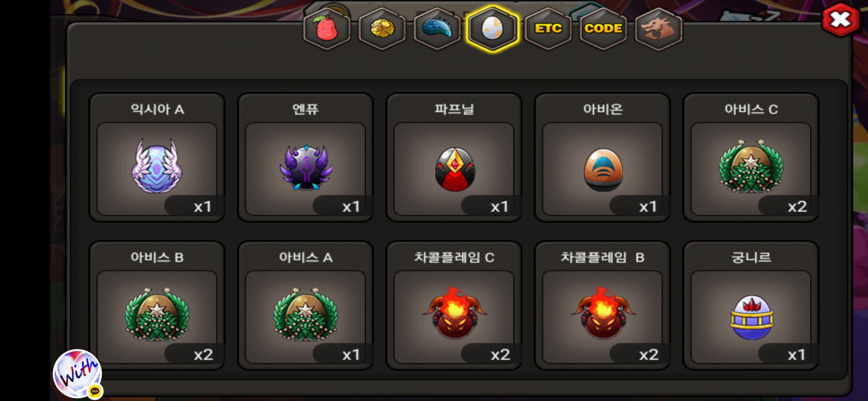Open the red fruit food tab

[x=327, y=29]
